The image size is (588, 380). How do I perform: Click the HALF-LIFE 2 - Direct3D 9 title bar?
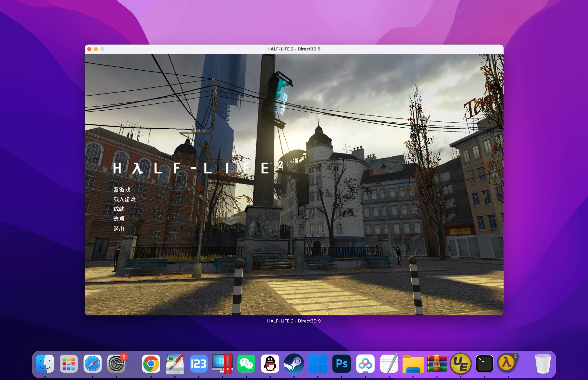point(294,49)
